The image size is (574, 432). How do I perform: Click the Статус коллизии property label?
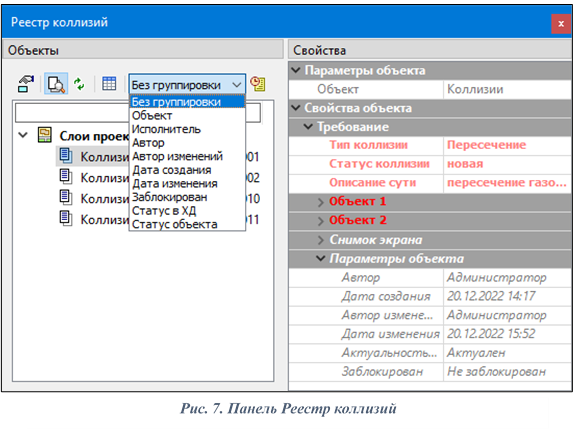click(x=379, y=164)
